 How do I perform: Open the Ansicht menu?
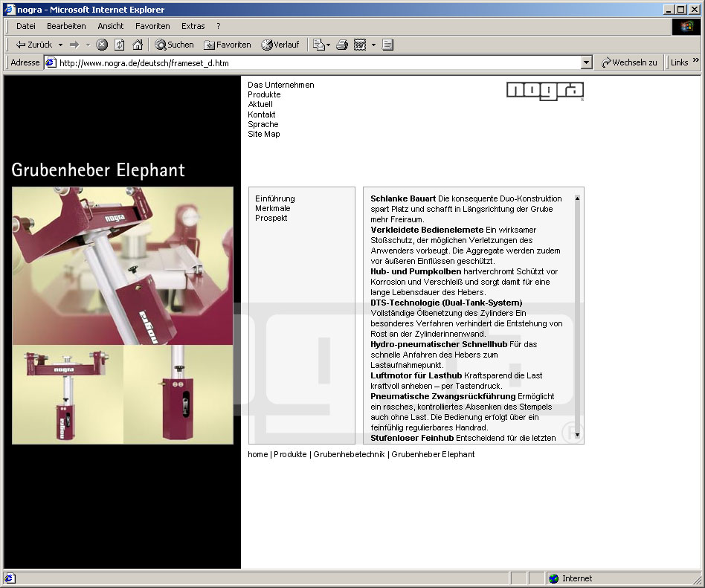pos(111,26)
